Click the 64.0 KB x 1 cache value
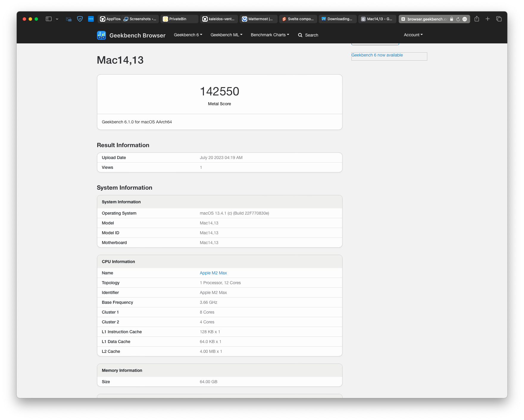The image size is (524, 420). pos(211,342)
